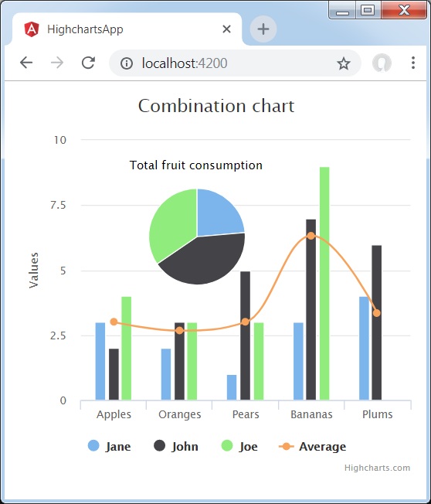Click the tall green Bananas bar

coord(324,284)
